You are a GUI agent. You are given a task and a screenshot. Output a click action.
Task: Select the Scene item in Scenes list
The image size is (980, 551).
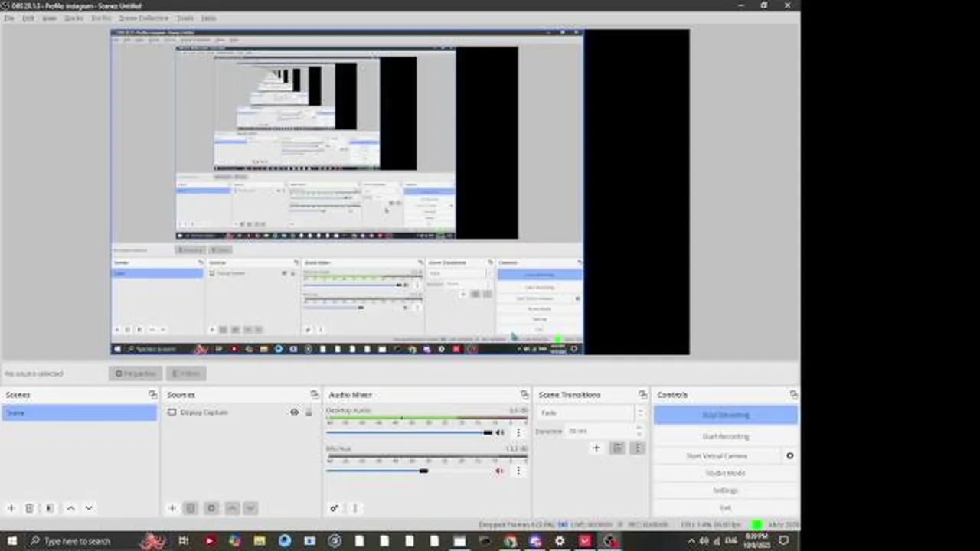[79, 413]
